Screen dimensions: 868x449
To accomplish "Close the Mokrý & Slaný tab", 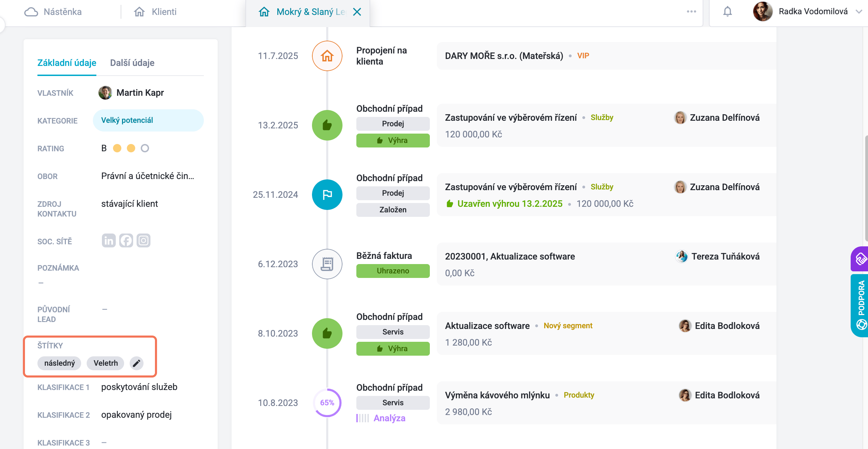I will point(357,12).
